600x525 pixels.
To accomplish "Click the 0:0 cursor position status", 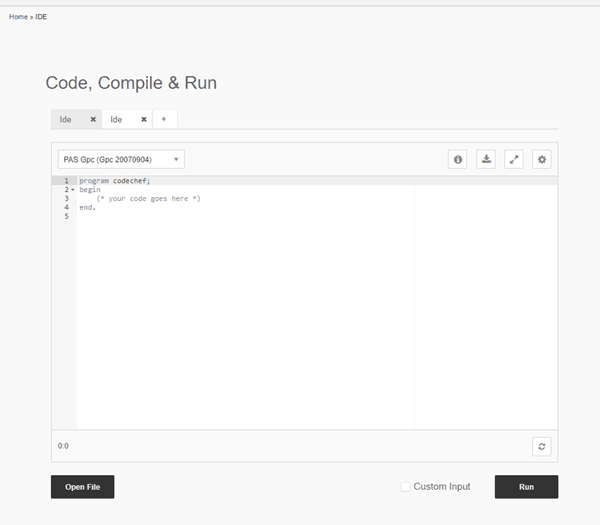I will pos(63,446).
